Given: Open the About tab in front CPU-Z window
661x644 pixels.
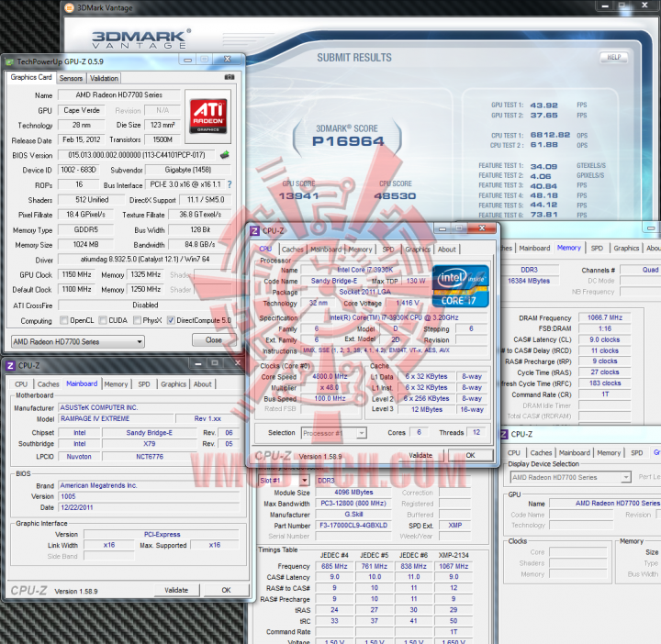Looking at the screenshot, I should point(446,250).
